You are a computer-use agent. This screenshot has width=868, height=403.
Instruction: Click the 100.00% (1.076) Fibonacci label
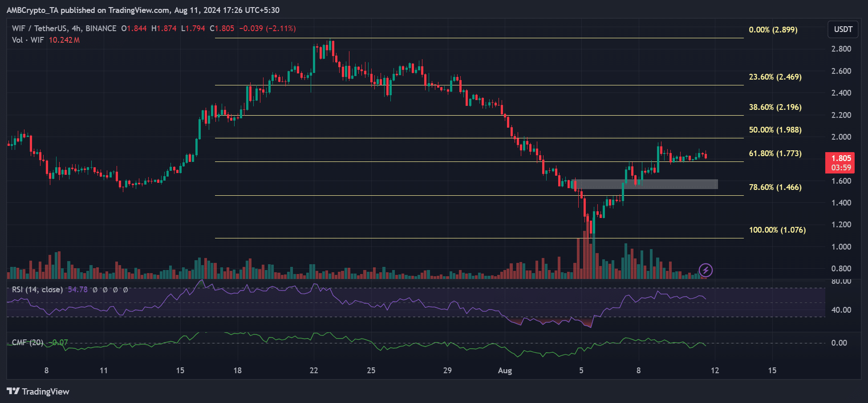point(777,230)
